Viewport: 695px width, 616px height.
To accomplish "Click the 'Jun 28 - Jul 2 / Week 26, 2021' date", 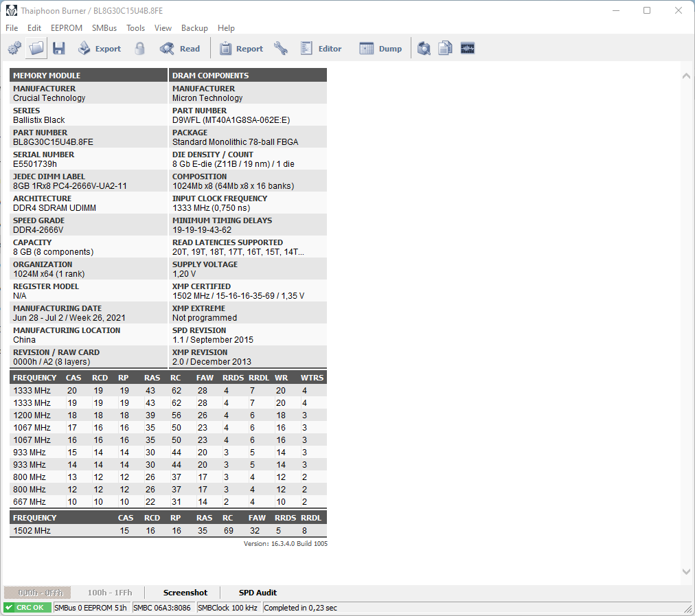I will pyautogui.click(x=69, y=318).
